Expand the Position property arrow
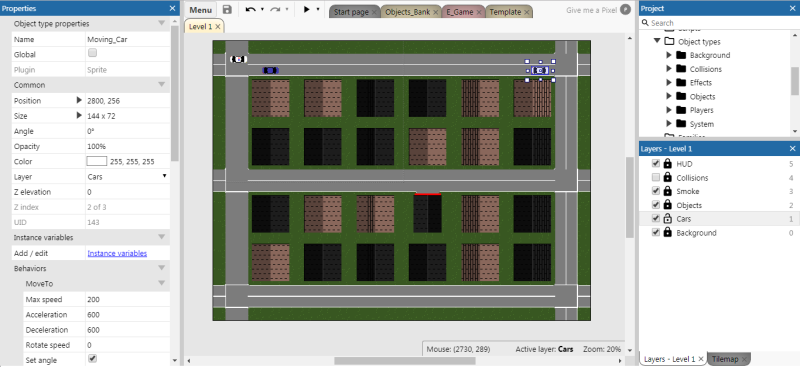 (x=79, y=101)
